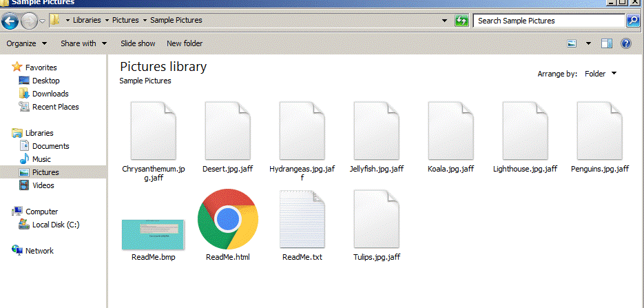Go back using the Back arrow button
This screenshot has width=644, height=308.
[10, 21]
